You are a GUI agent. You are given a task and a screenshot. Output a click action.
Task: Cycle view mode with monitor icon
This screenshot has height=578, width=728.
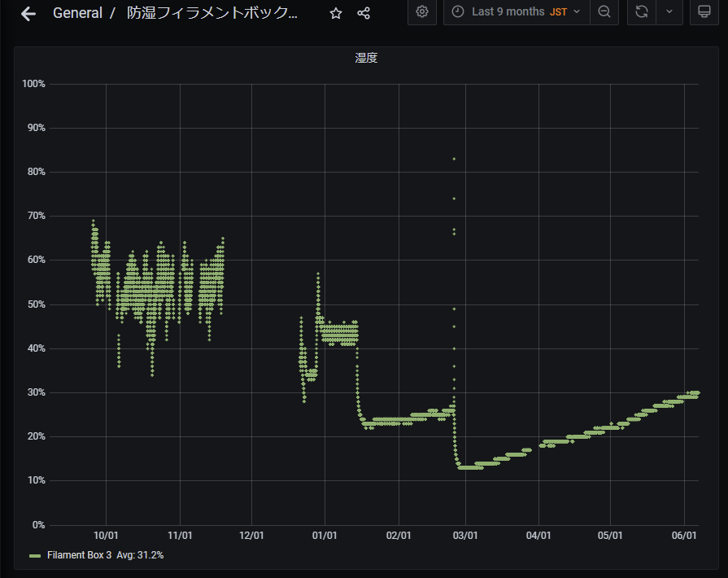tap(704, 11)
